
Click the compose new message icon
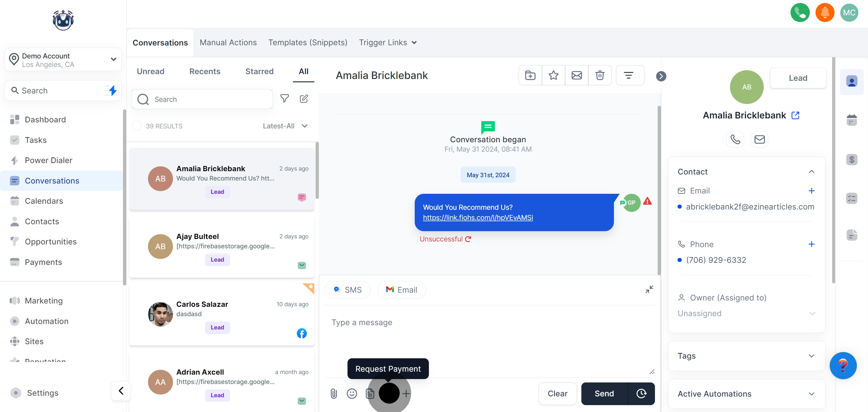303,98
